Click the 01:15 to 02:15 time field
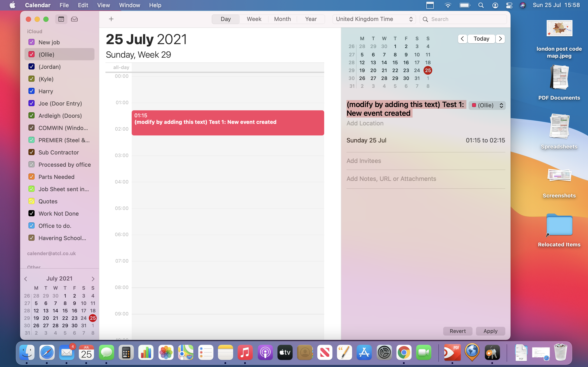The height and width of the screenshot is (367, 588). point(485,140)
